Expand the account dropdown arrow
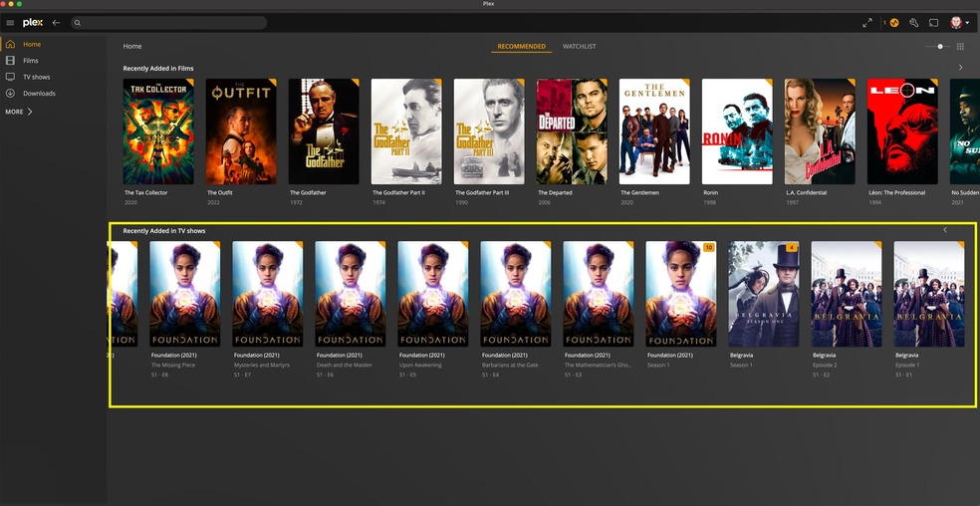The image size is (980, 506). (x=967, y=23)
